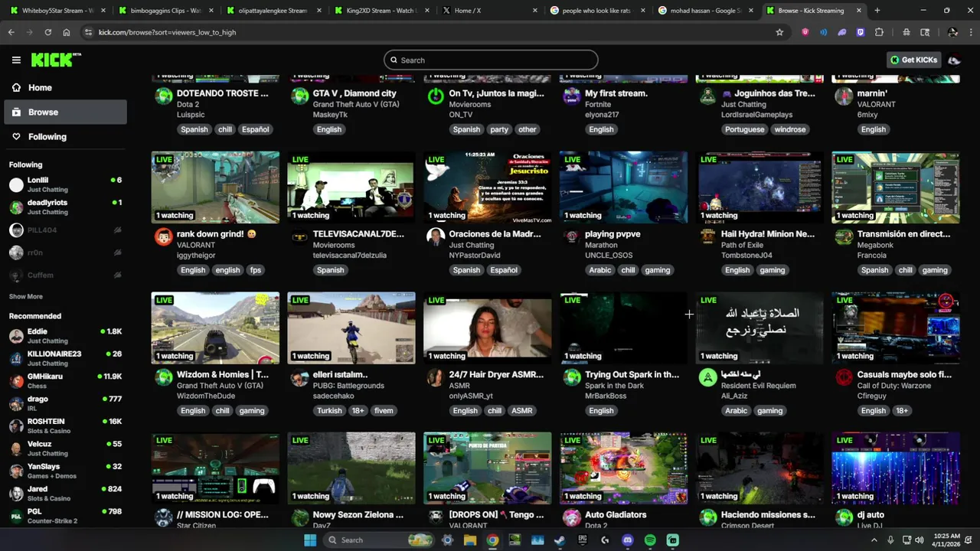Go to Home in sidebar
This screenshot has width=980, height=551.
(x=65, y=87)
